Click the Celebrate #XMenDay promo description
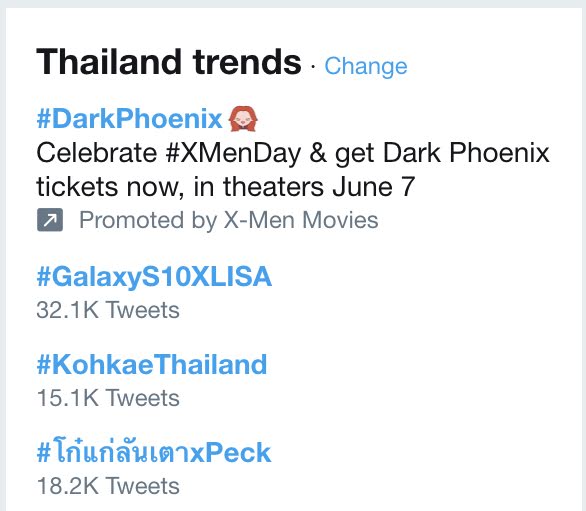 [x=293, y=170]
